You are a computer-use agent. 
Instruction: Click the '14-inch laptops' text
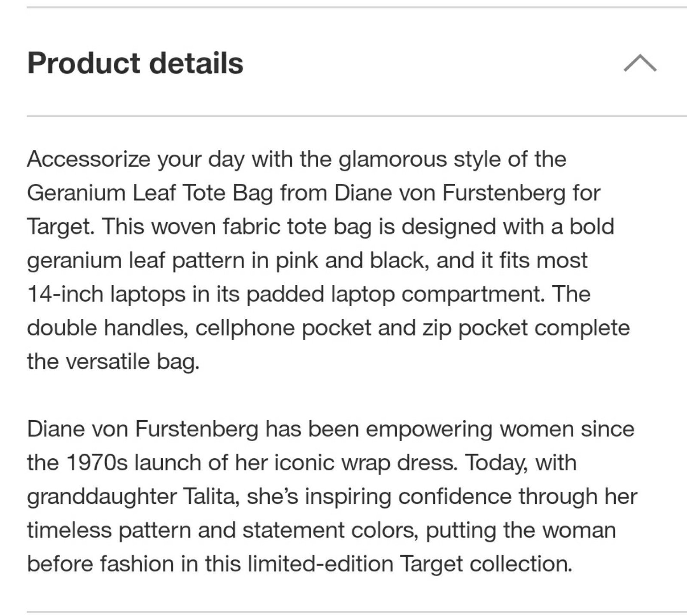[106, 294]
